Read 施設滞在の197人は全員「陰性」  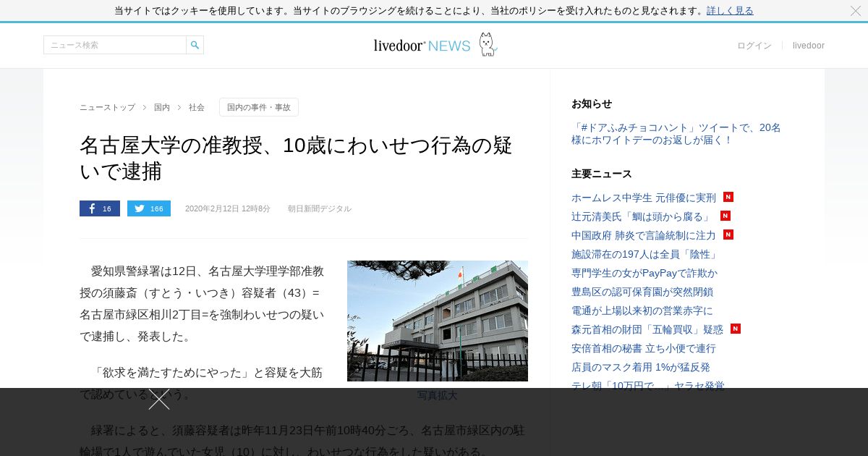point(644,254)
